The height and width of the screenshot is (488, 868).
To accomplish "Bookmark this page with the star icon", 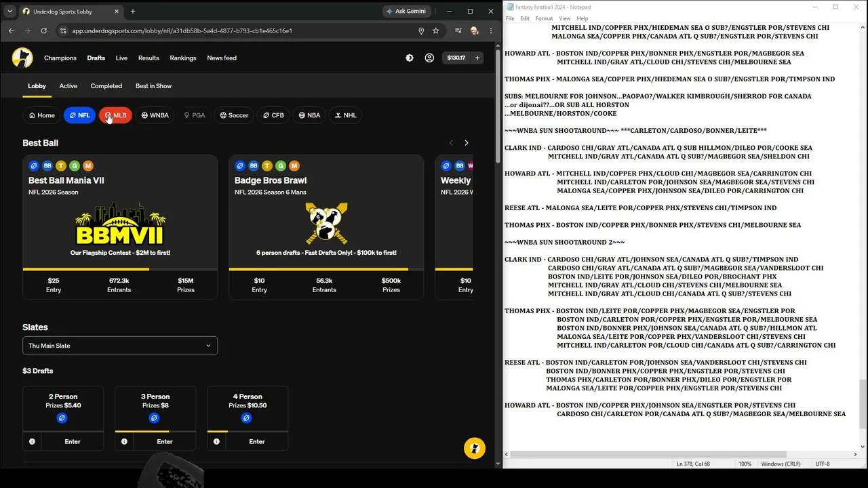I will pyautogui.click(x=436, y=30).
